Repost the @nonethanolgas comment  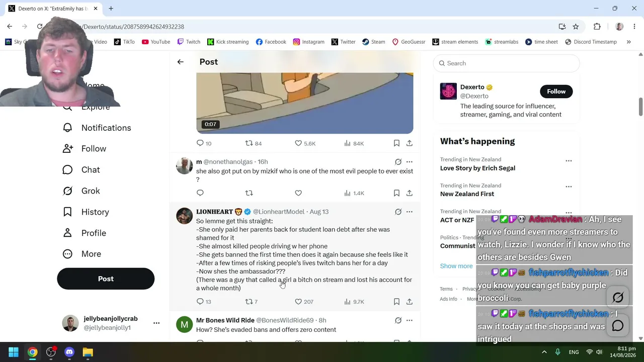(x=249, y=193)
